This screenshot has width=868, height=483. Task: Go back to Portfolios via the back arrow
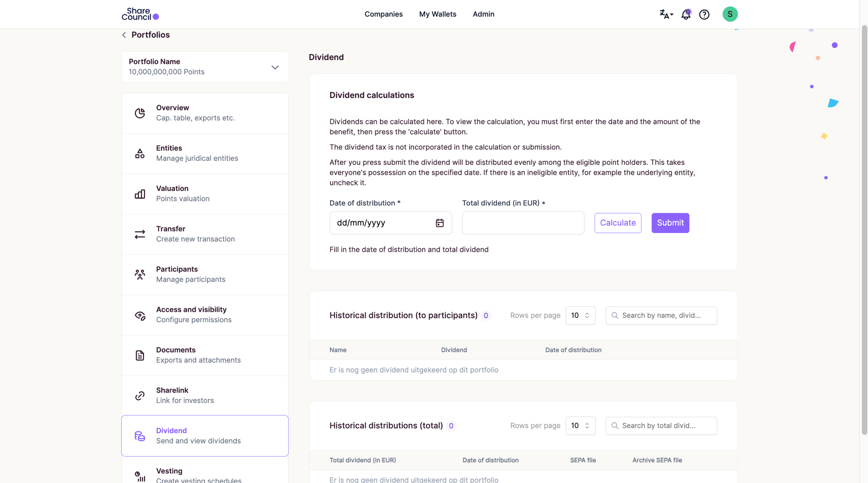(124, 35)
